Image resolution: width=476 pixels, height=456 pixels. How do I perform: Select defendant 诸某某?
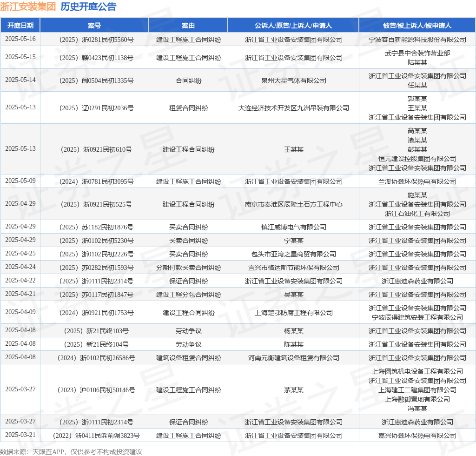pyautogui.click(x=417, y=140)
